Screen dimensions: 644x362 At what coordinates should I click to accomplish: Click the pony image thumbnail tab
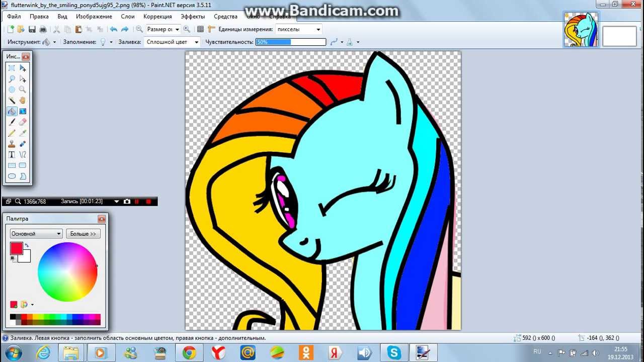pos(581,30)
